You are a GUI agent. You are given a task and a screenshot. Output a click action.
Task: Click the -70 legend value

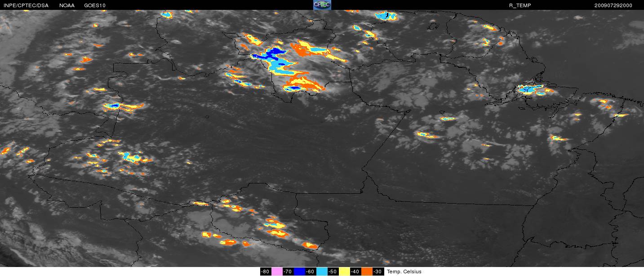(288, 272)
